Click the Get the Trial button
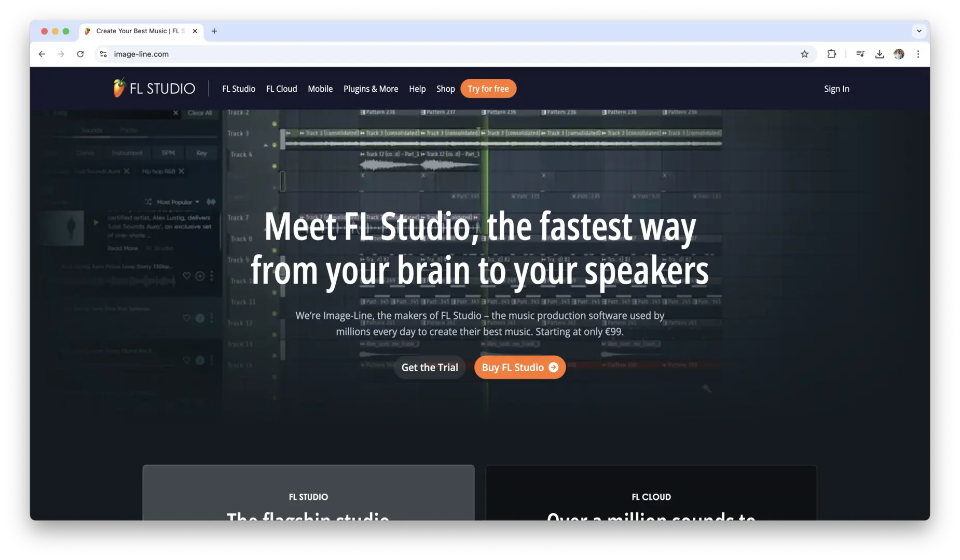This screenshot has width=960, height=560. pos(430,367)
